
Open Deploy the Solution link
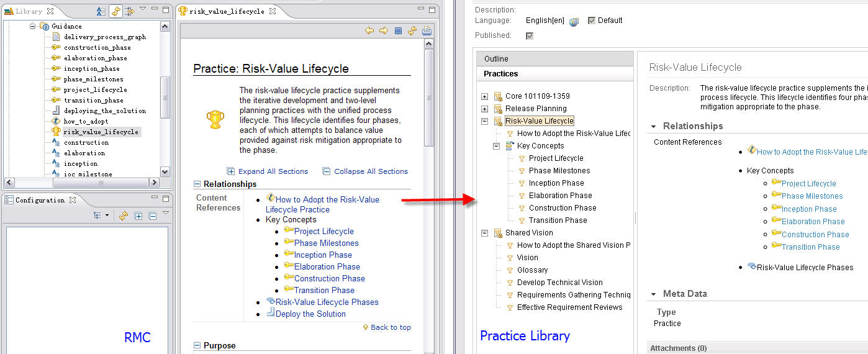pos(310,314)
